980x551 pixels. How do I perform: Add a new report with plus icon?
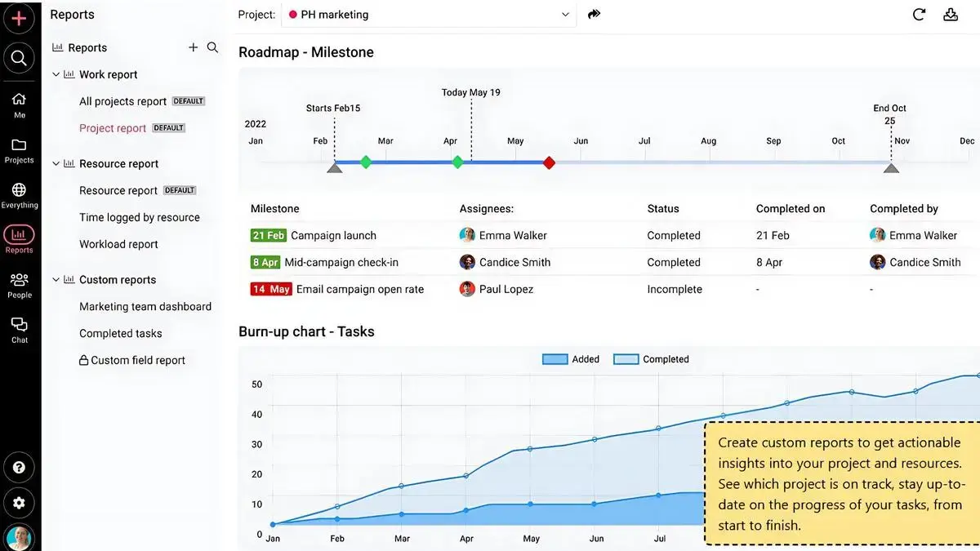point(194,47)
